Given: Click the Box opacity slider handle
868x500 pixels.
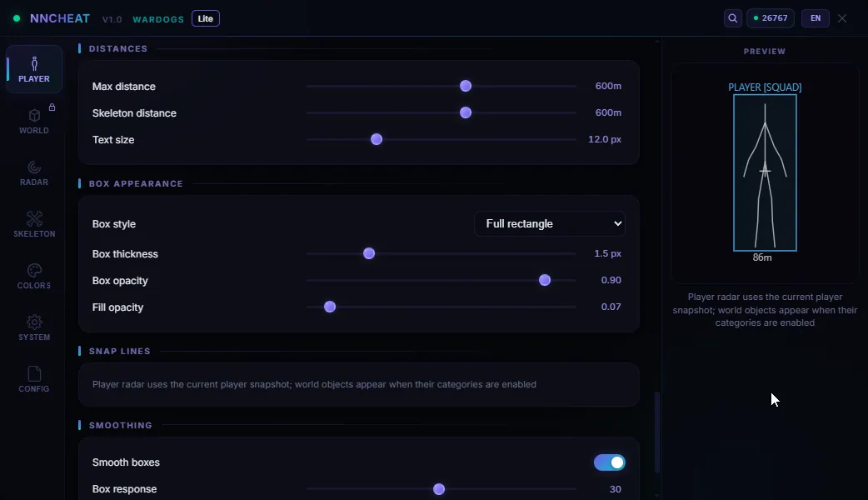Looking at the screenshot, I should click(545, 280).
